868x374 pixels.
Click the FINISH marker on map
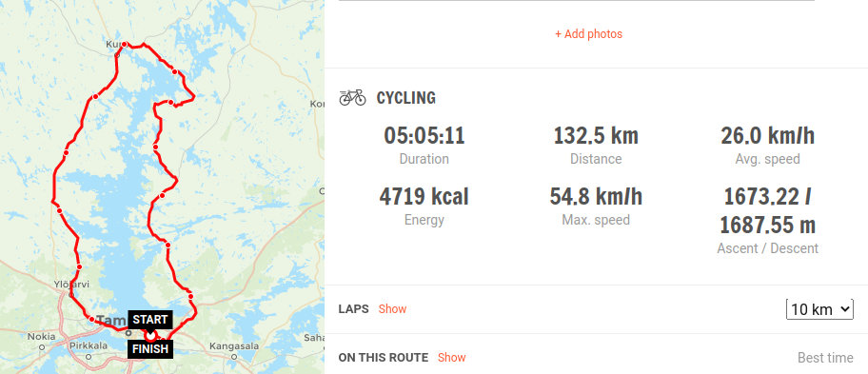[150, 349]
